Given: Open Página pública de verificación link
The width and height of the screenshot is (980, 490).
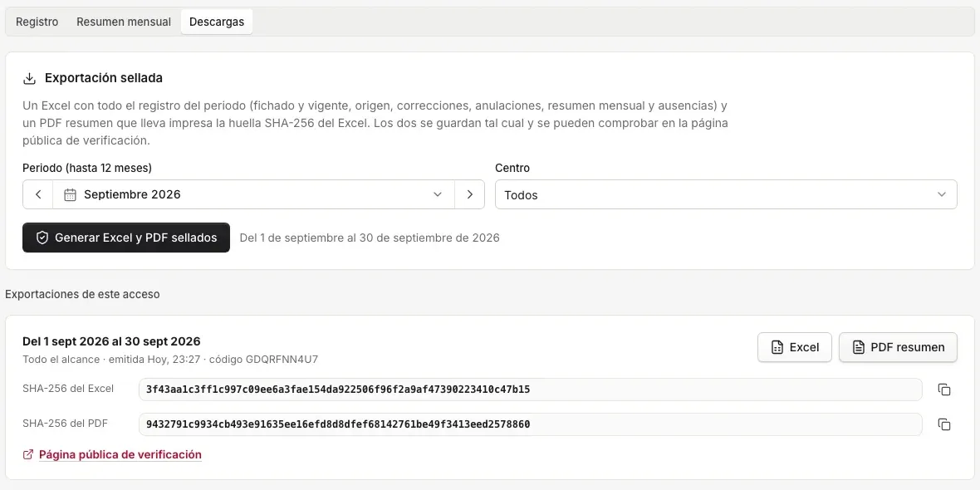Looking at the screenshot, I should 120,454.
